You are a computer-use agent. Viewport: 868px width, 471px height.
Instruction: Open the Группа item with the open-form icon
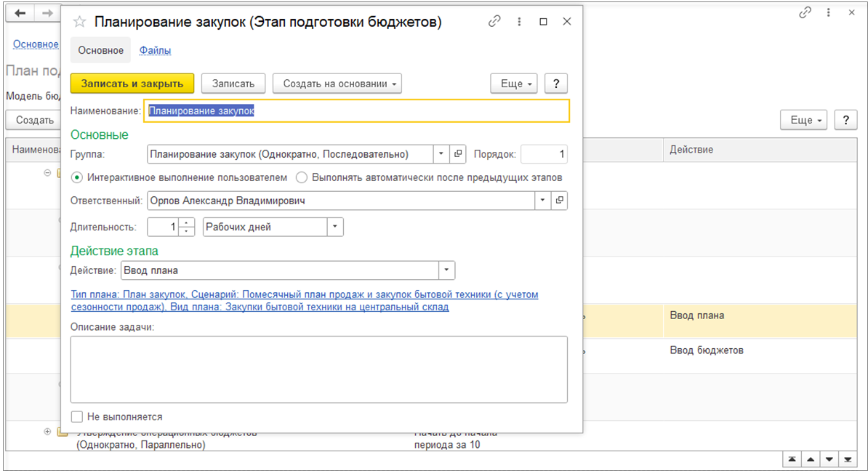click(458, 154)
